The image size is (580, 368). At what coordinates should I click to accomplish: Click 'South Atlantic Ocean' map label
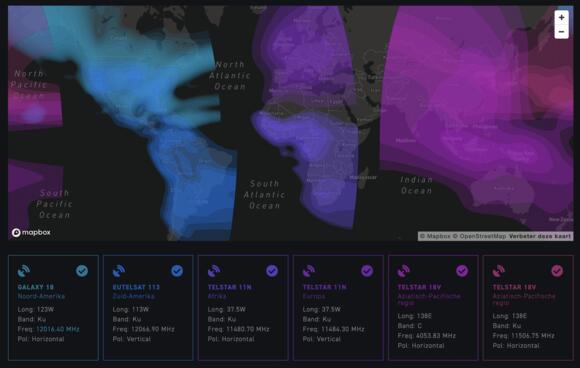click(x=264, y=195)
